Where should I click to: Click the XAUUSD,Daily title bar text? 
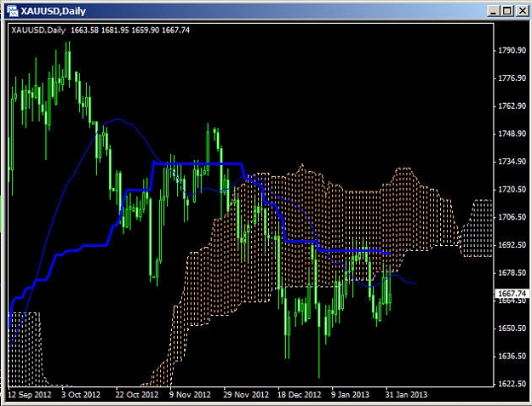click(54, 11)
